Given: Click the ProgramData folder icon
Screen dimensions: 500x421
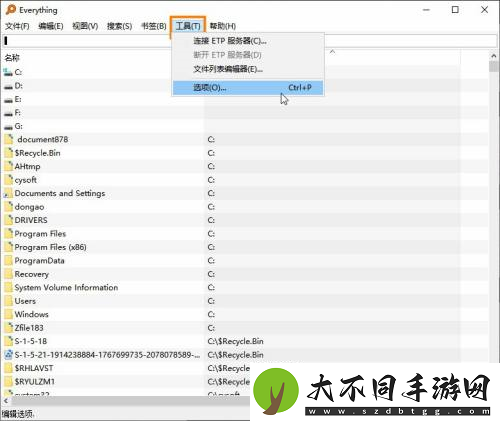Looking at the screenshot, I should 9,260.
